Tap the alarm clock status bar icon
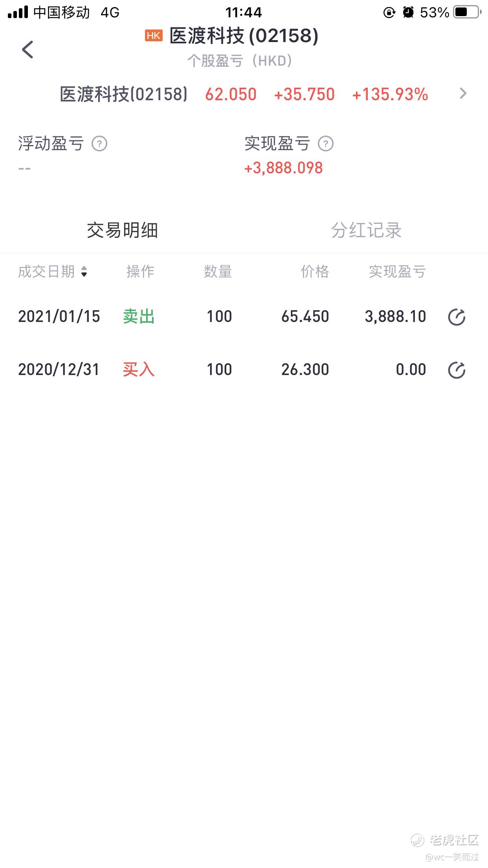 point(408,13)
